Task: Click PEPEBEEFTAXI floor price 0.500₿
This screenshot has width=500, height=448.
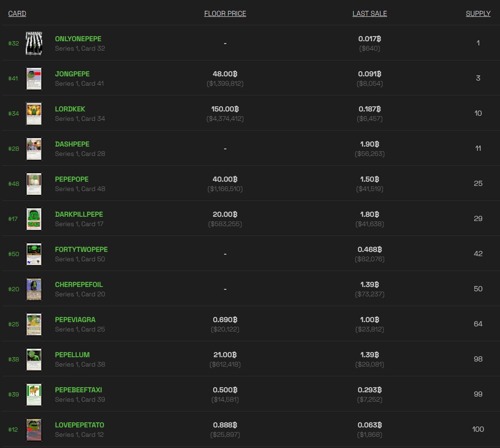Action: [x=225, y=389]
